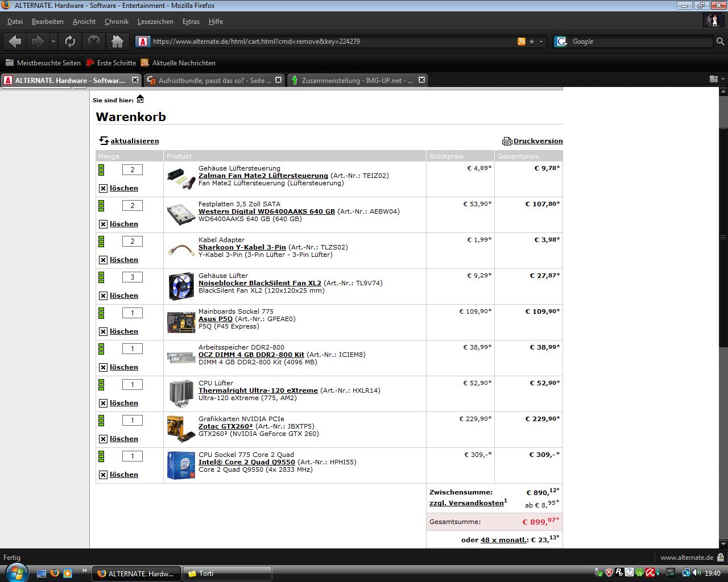The width and height of the screenshot is (728, 582).
Task: Open the Erste Schritte bookmark
Action: tap(111, 63)
